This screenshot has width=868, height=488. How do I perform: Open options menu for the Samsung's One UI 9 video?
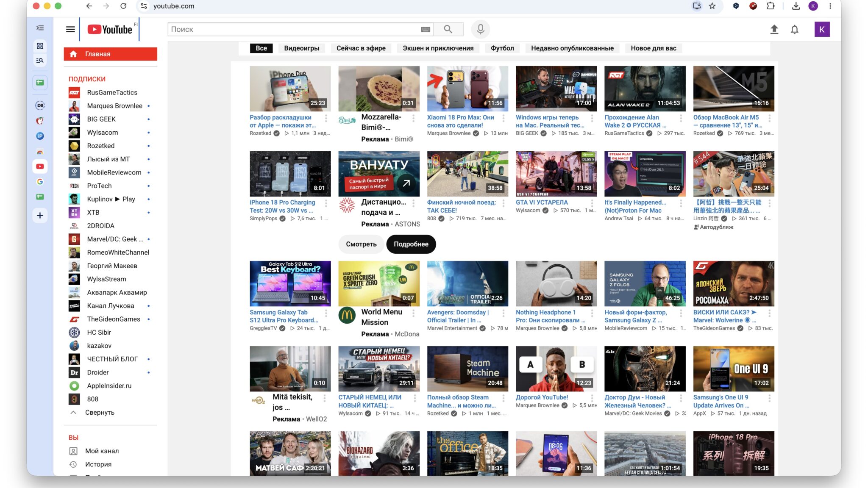pyautogui.click(x=770, y=398)
